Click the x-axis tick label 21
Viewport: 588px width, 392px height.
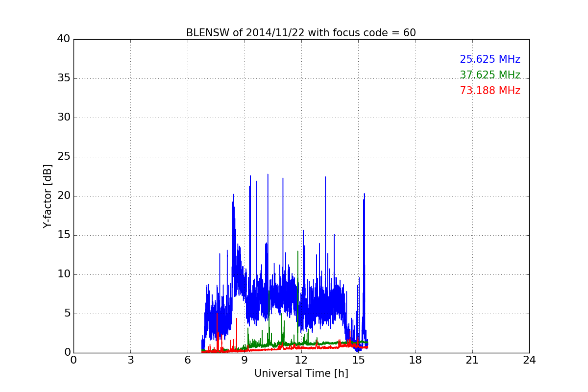[472, 360]
